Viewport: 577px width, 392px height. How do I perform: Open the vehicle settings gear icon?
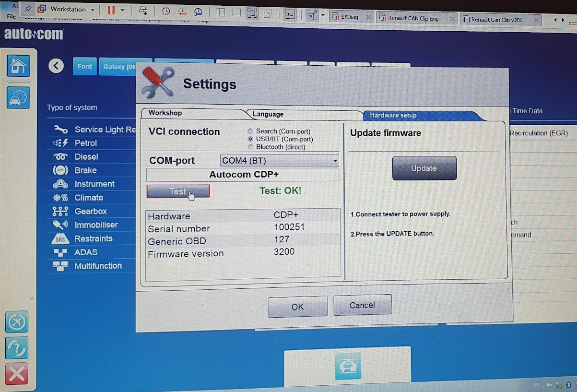coord(18,98)
